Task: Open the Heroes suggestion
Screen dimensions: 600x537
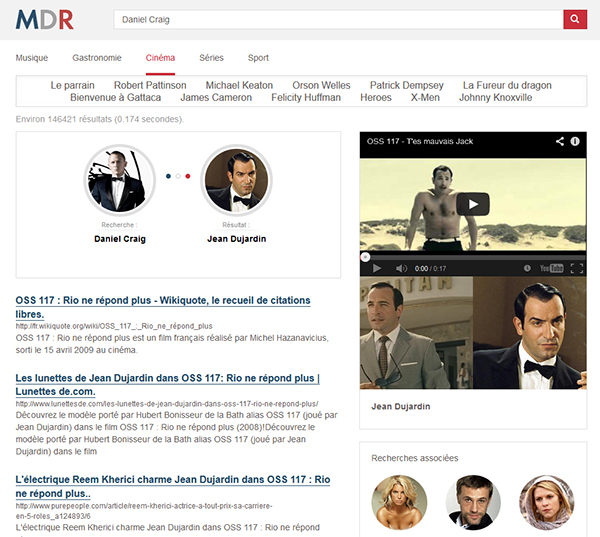Action: pyautogui.click(x=376, y=97)
